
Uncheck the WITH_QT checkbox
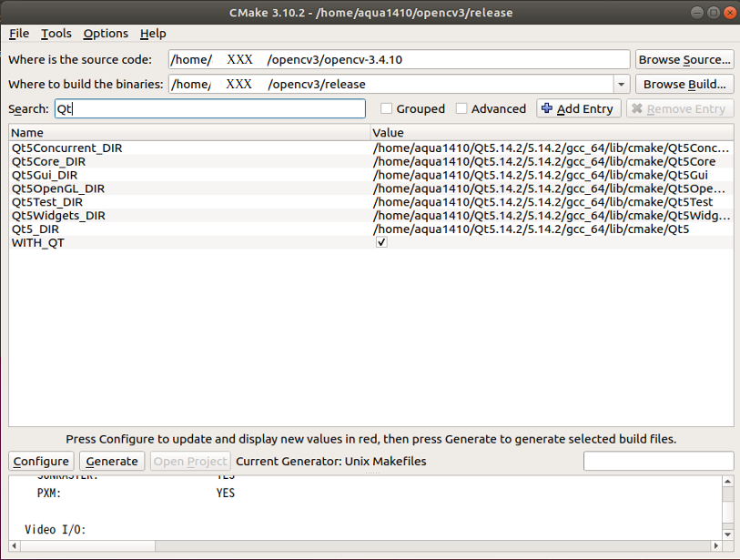coord(381,242)
